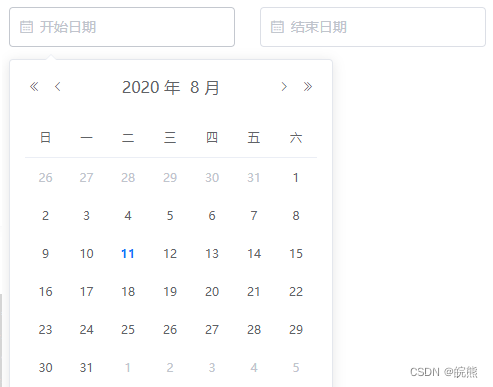493x387 pixels.
Task: Pick date 22 in the calendar
Action: tap(296, 292)
